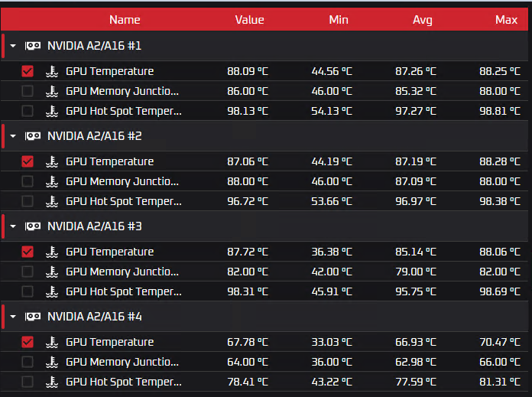Check GPU Hot Spot checkbox for A2/A16 #3
This screenshot has height=397, width=532.
(28, 291)
